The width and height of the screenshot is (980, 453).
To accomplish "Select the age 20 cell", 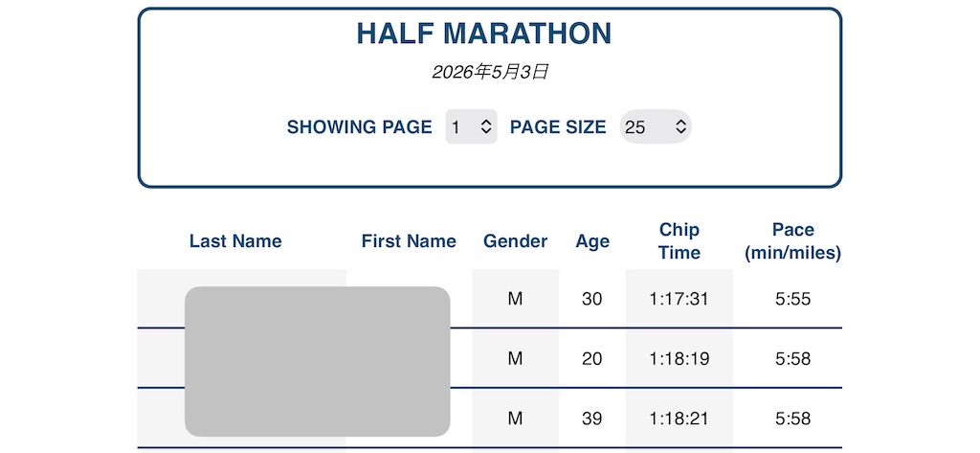I will pyautogui.click(x=591, y=359).
